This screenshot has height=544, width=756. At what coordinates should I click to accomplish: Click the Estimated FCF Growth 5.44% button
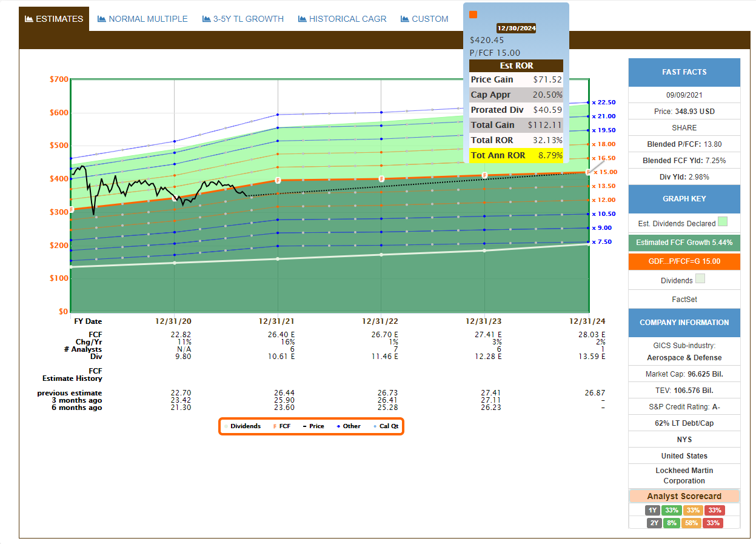(x=684, y=243)
